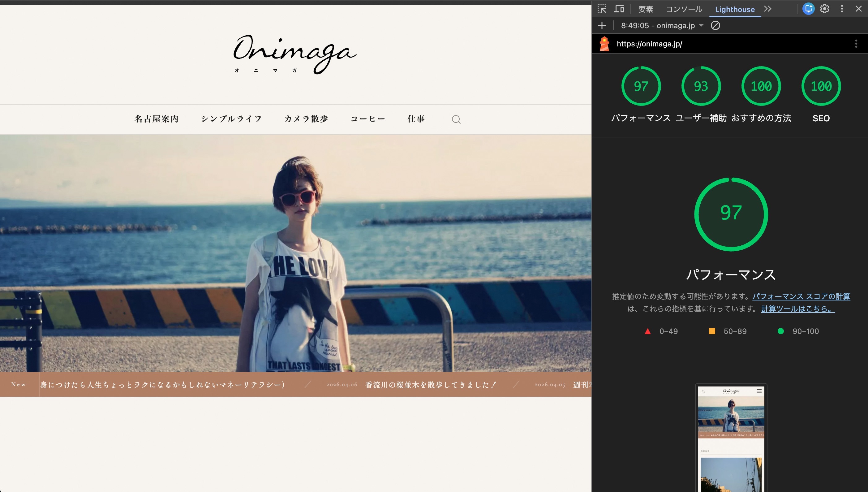
Task: Click the site search magnifier icon
Action: [456, 119]
